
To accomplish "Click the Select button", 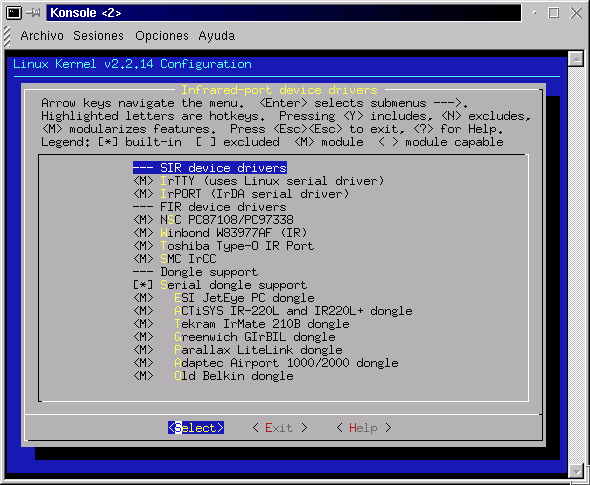I will (x=196, y=427).
